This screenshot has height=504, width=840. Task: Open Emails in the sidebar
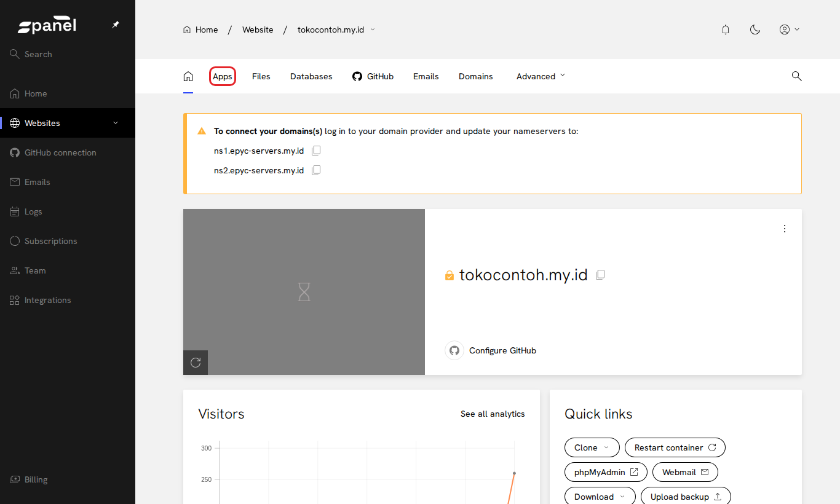coord(68,182)
